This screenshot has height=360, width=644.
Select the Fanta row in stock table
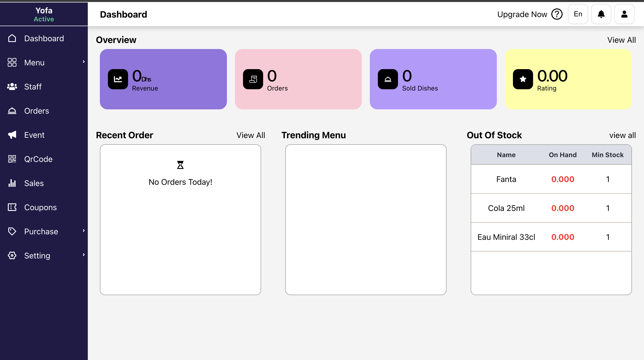(551, 179)
